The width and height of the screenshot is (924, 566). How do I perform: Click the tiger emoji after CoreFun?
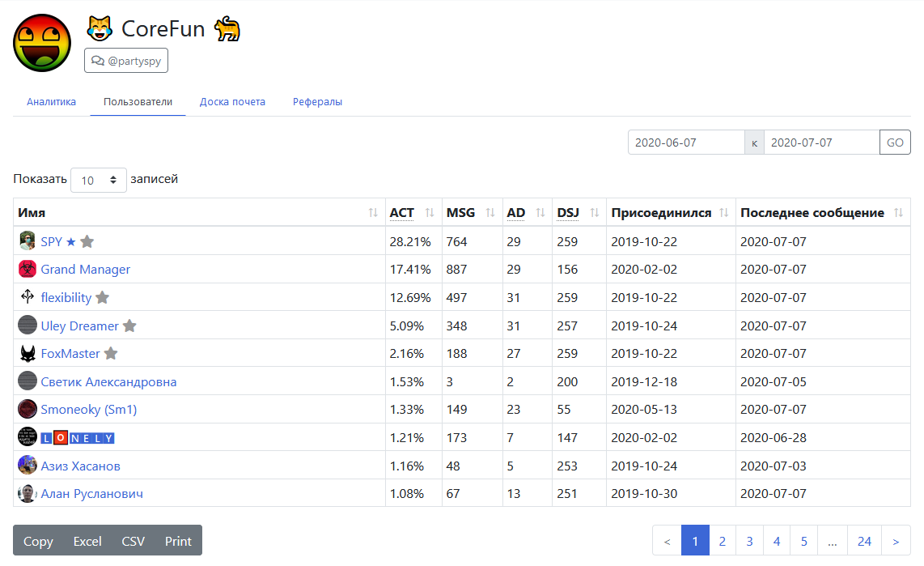tap(227, 29)
